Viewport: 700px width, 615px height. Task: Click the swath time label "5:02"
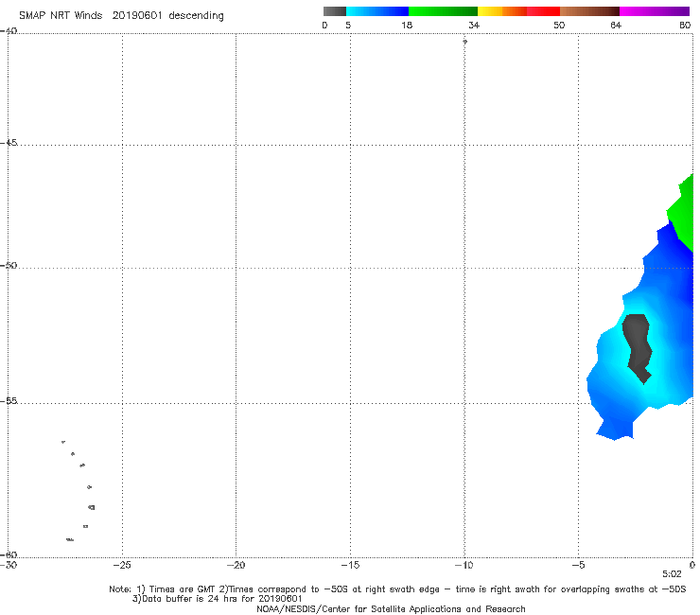672,574
